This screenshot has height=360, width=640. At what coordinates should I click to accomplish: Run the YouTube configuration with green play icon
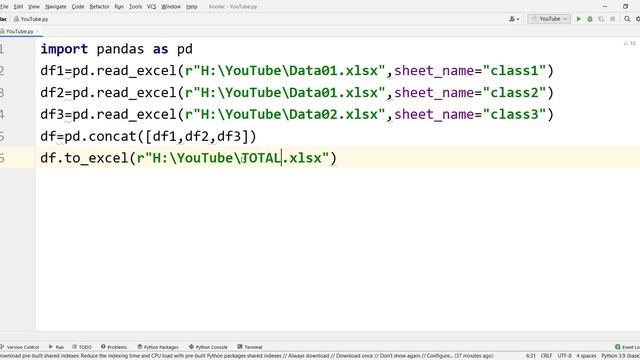coord(578,19)
